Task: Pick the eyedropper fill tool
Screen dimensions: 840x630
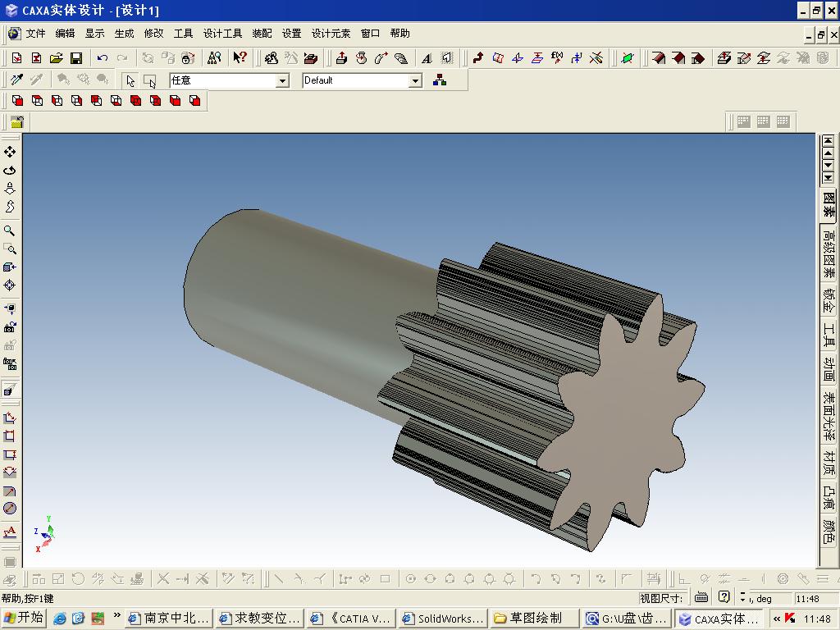Action: coord(16,80)
